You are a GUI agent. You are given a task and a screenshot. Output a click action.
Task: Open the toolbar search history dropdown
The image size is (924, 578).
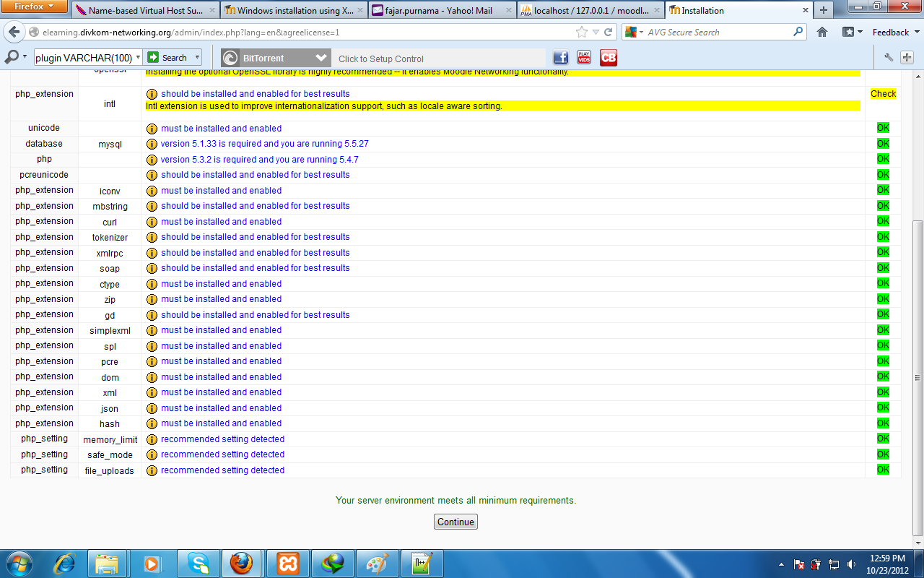(x=137, y=58)
